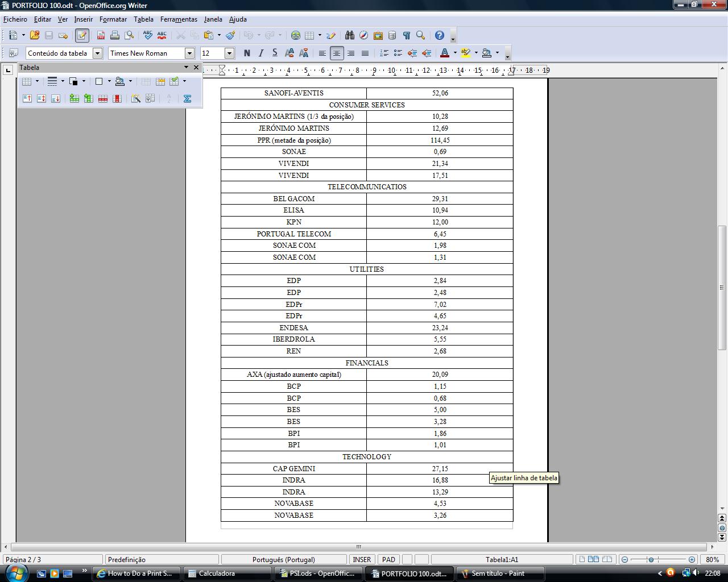Screen dimensions: 728x582
Task: Run Spelling and Grammar check icon
Action: 148,35
